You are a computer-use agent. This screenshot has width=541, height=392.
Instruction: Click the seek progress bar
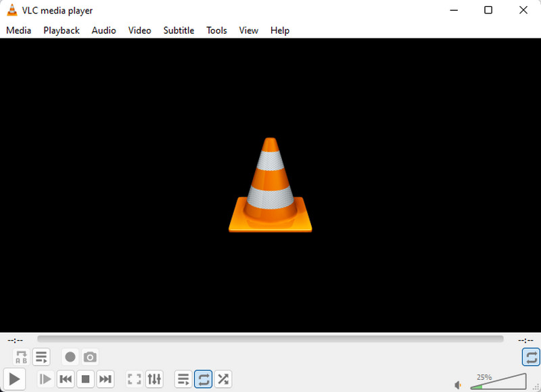[270, 339]
